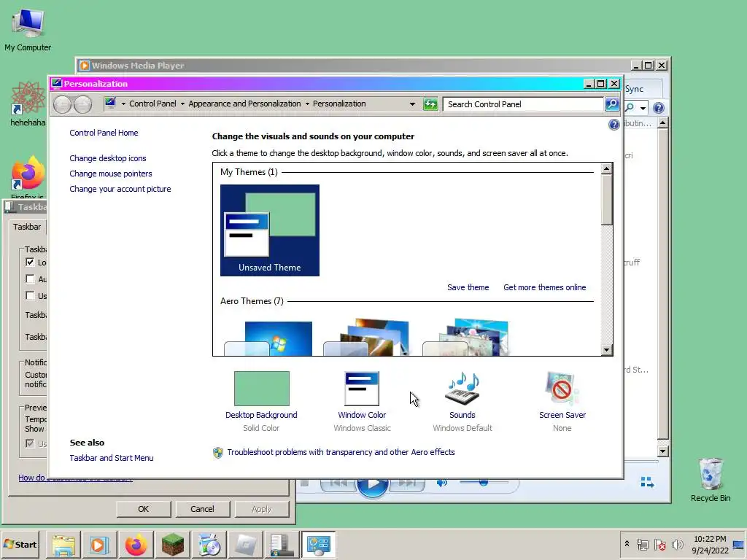The height and width of the screenshot is (560, 747).
Task: Open the hehehaha desktop shortcut
Action: (28, 104)
